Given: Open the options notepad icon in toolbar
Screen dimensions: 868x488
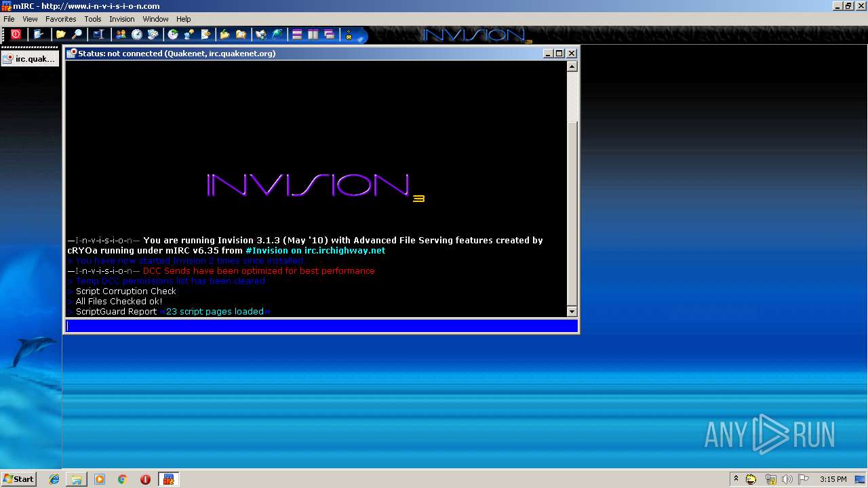Looking at the screenshot, I should click(x=39, y=35).
